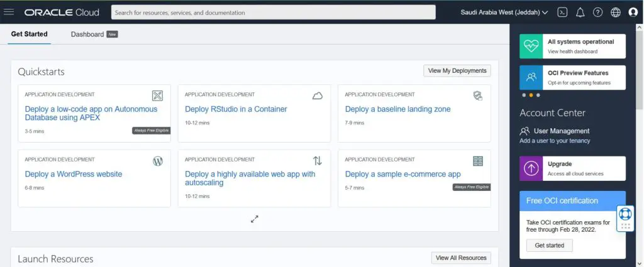The width and height of the screenshot is (644, 267).
Task: Click the cloud icon on RStudio card
Action: [x=318, y=96]
